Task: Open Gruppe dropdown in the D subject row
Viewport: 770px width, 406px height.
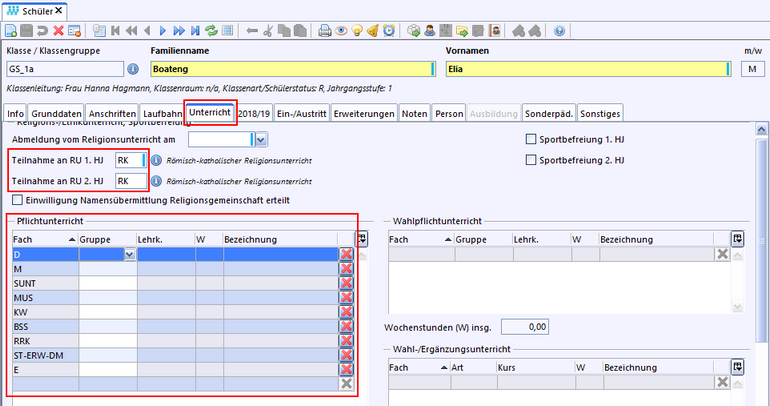Action: tap(129, 255)
